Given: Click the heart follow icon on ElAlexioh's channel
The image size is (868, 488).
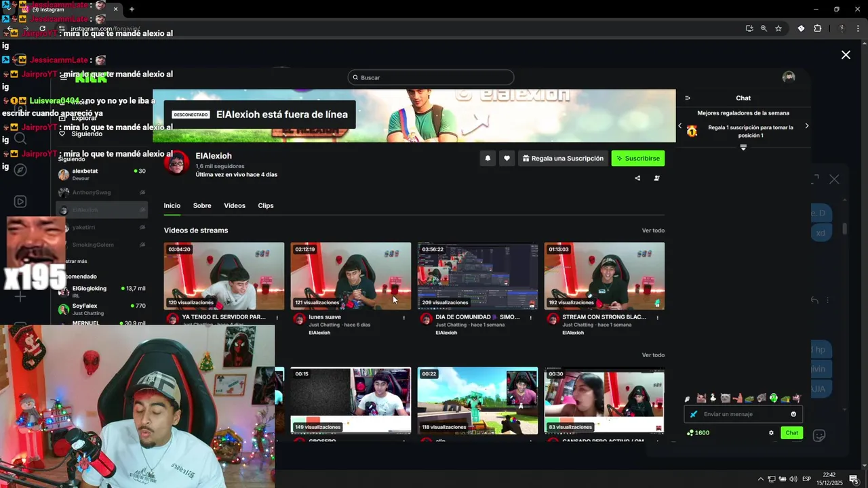Looking at the screenshot, I should (x=507, y=159).
